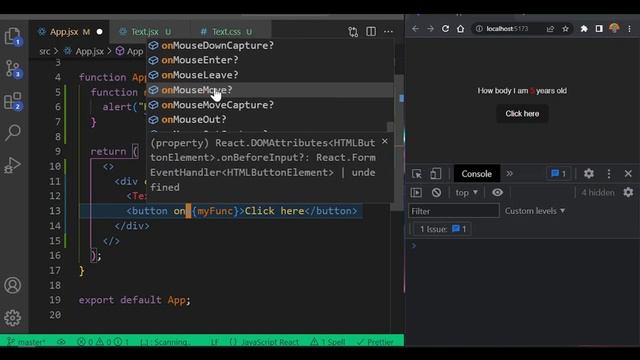Open the Spell checker status item

tap(328, 342)
